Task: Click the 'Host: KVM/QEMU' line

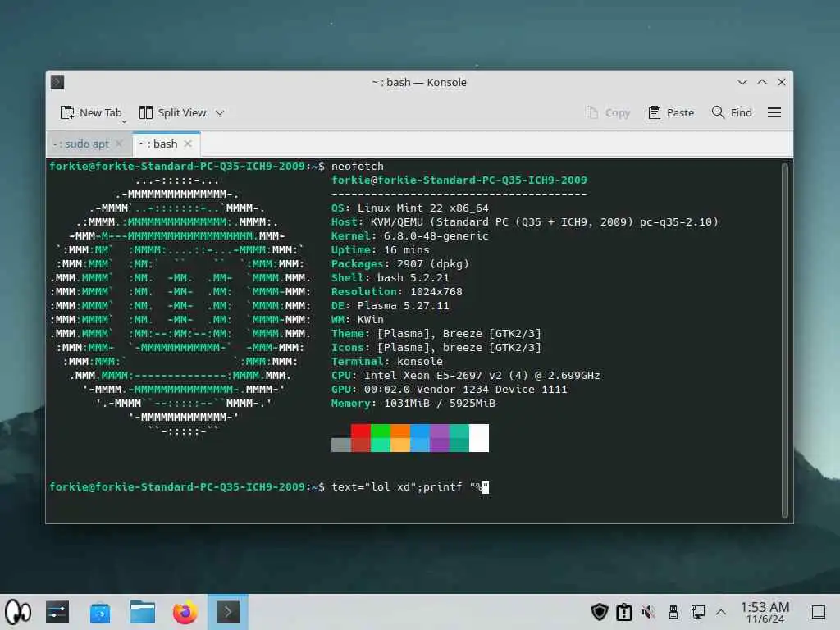Action: coord(525,221)
